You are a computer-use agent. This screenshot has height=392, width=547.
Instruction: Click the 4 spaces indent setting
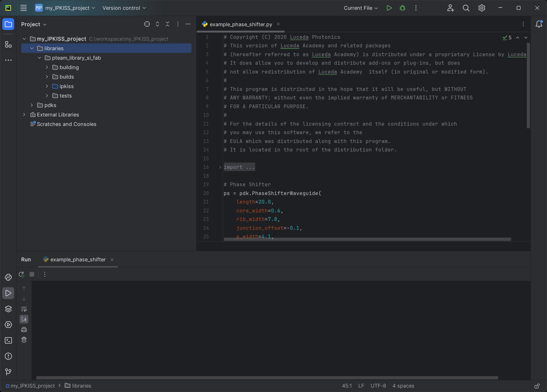403,386
